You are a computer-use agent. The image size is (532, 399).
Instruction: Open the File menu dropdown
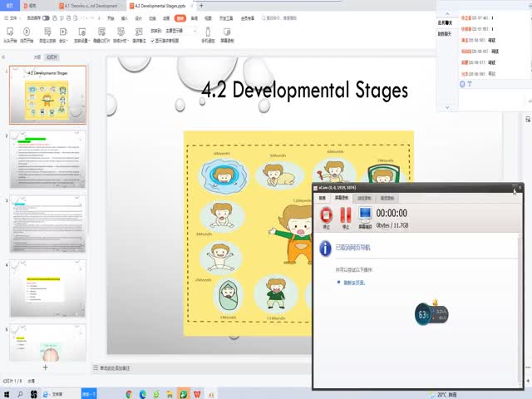point(12,18)
